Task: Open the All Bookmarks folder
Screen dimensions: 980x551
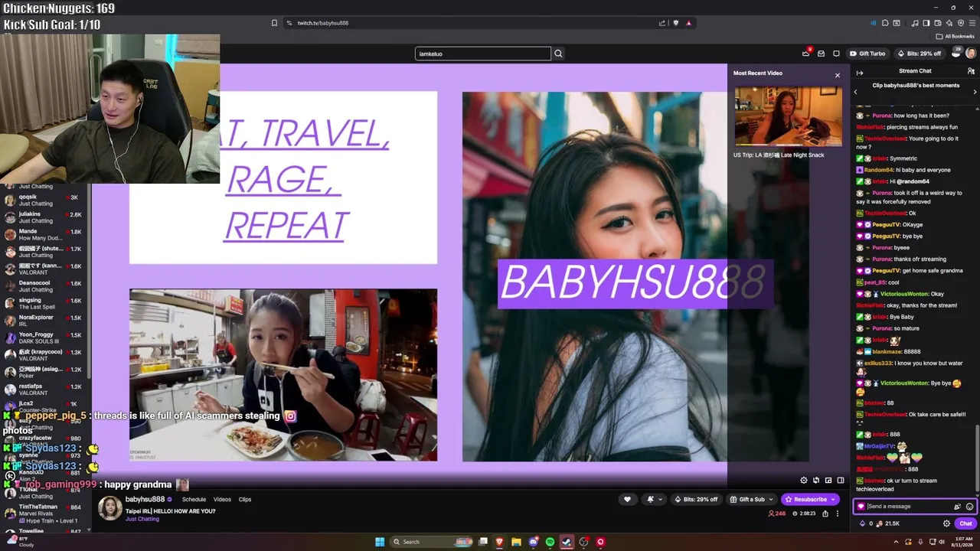Action: coord(955,36)
